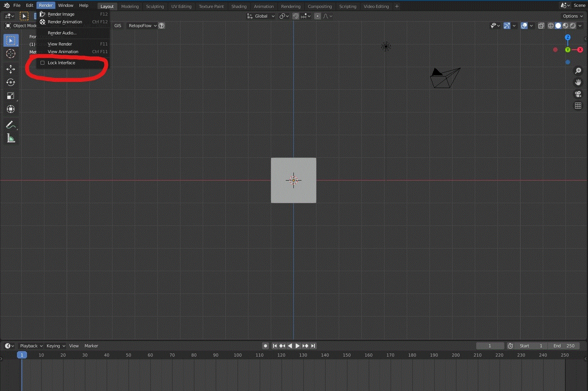Viewport: 588px width, 391px height.
Task: Select the Cursor tool below Select Box
Action: (x=11, y=54)
